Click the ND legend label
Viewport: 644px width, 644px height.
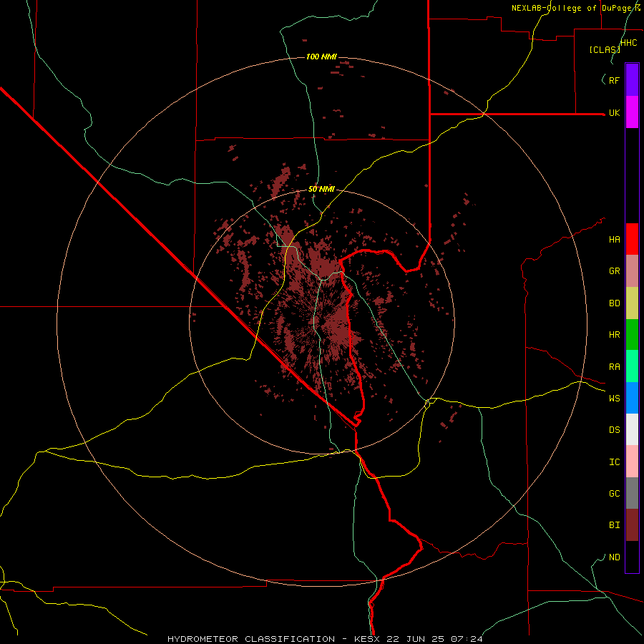point(614,557)
